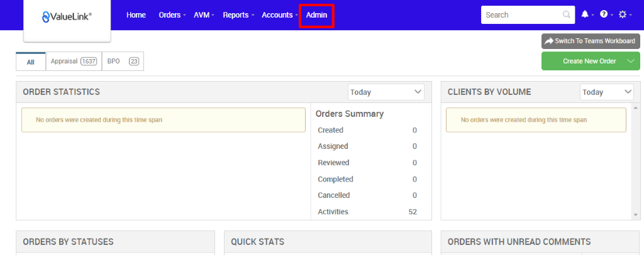
Task: Open the Accounts menu
Action: point(280,14)
